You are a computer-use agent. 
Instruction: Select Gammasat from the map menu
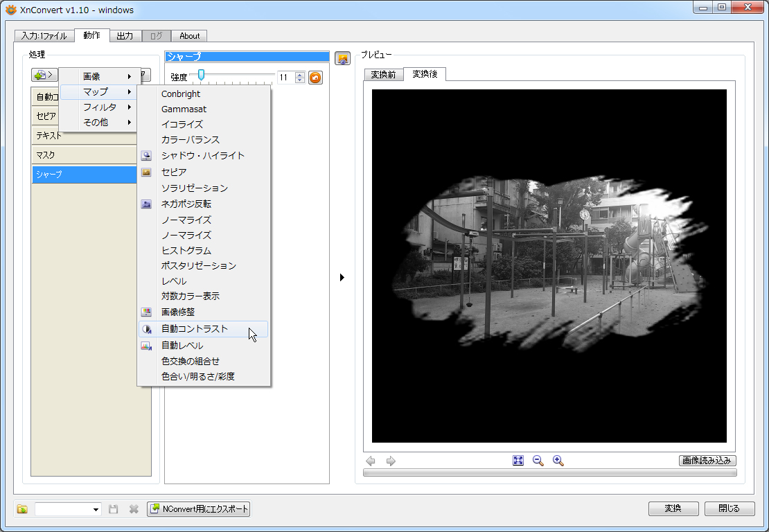pos(204,109)
